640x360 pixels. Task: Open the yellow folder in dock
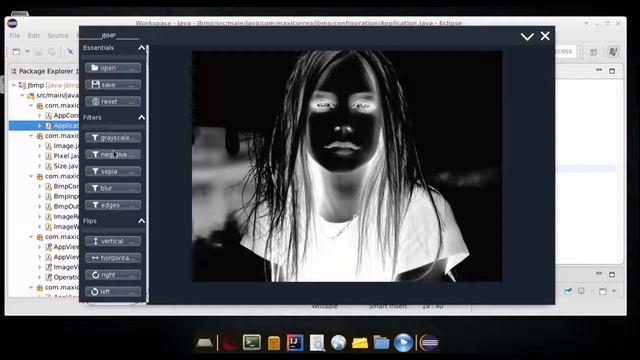tap(360, 343)
